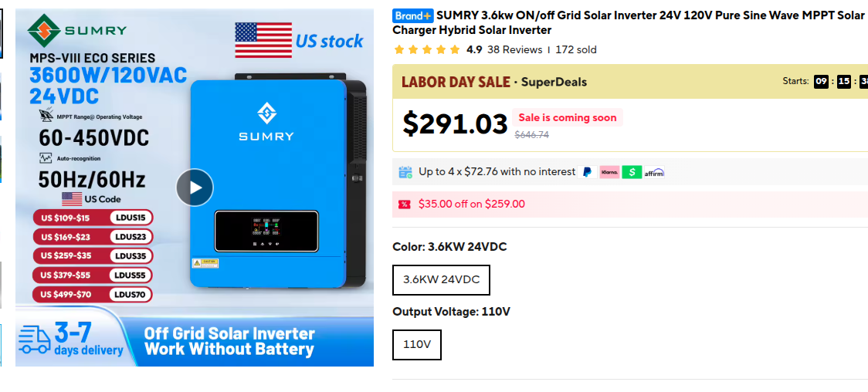
Task: Click the Affirm payment icon
Action: point(654,172)
